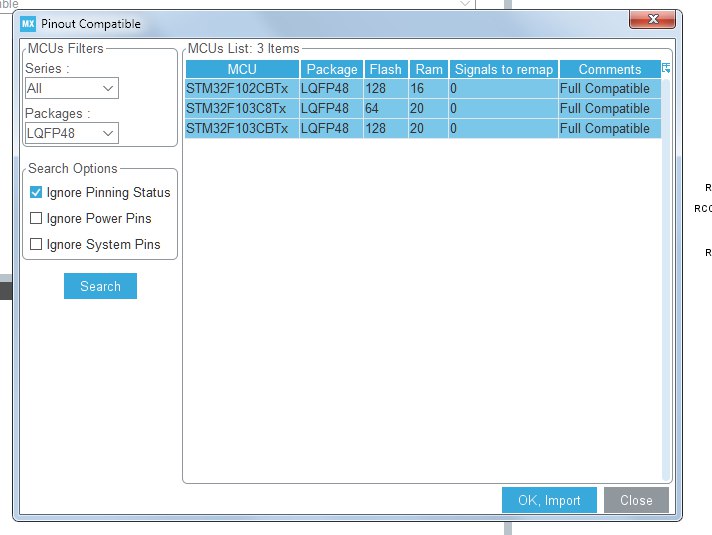Open the table column settings icon
The height and width of the screenshot is (535, 712).
click(x=666, y=69)
